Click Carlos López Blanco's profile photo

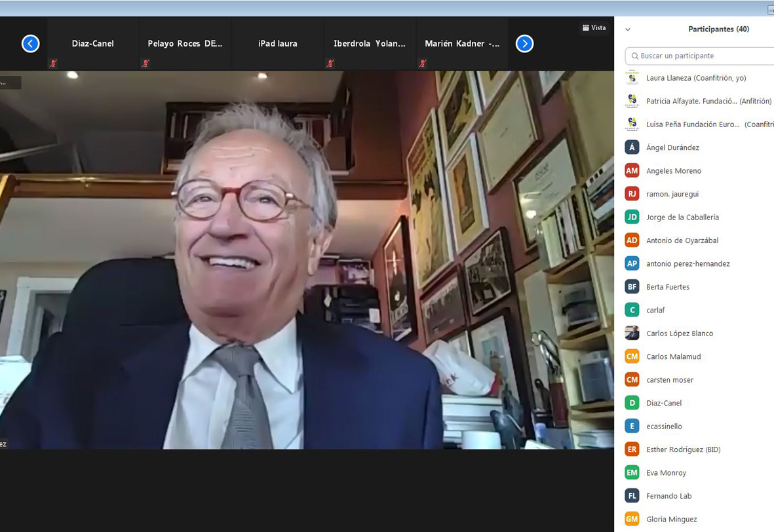pos(632,333)
